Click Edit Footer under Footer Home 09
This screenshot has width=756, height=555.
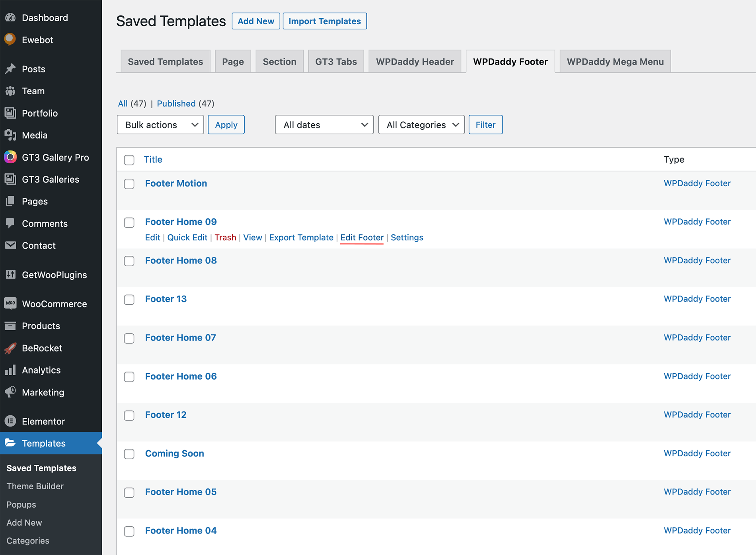click(x=362, y=237)
